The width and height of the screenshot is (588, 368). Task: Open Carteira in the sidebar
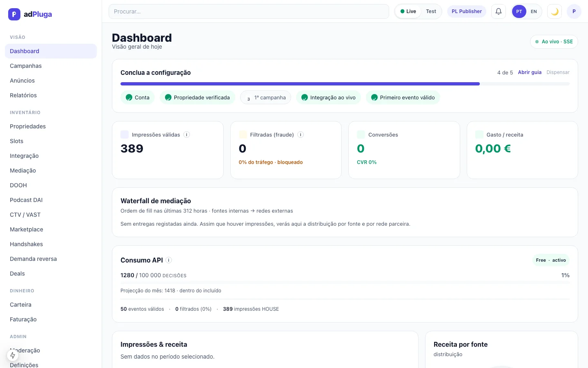(x=51, y=305)
